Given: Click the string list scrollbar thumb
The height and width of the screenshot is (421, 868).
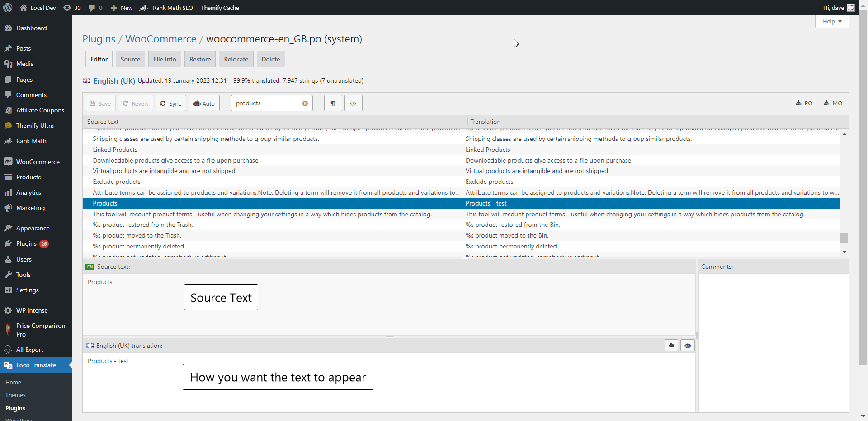Looking at the screenshot, I should 844,238.
